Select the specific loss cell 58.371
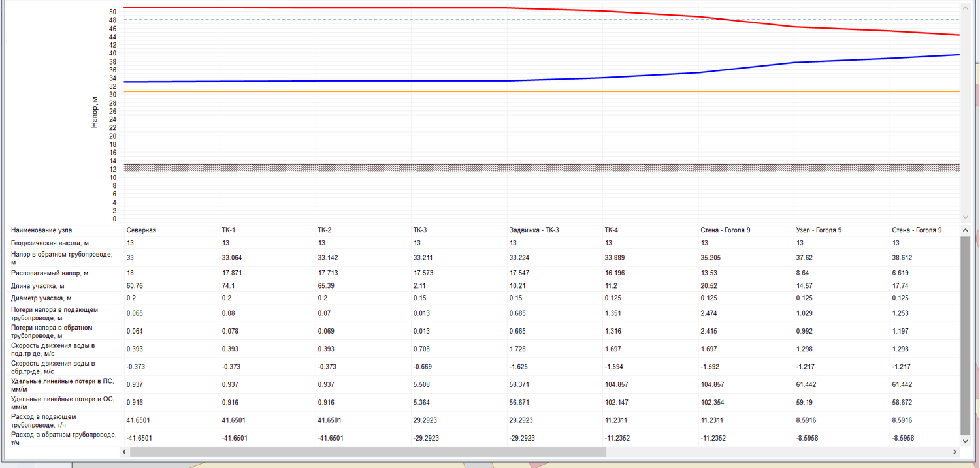 coord(519,384)
